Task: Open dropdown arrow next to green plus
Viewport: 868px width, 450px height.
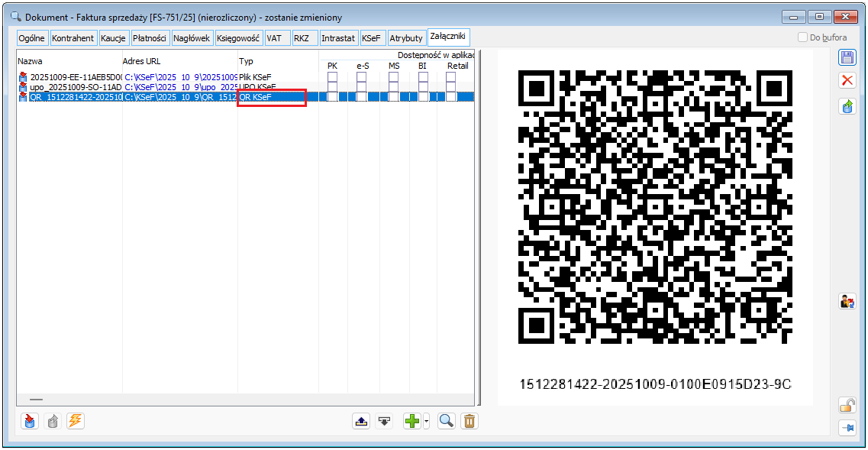Action: (x=426, y=422)
